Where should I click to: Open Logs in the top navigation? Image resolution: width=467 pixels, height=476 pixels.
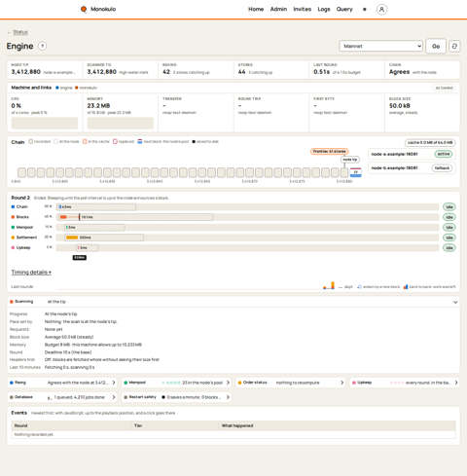coord(324,9)
